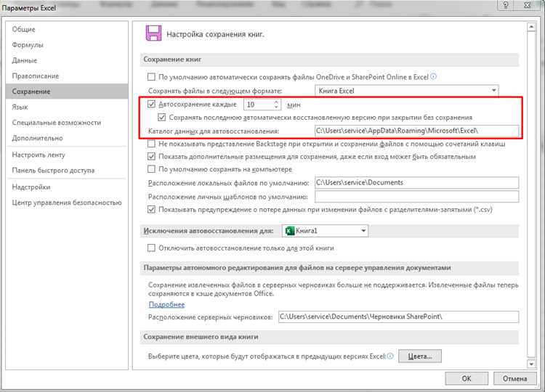This screenshot has height=392, width=545.
Task: Click the info icon beside Excel colors text
Action: point(390,356)
